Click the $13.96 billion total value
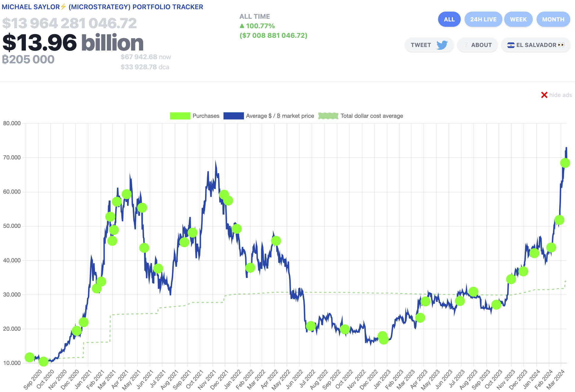Image resolution: width=575 pixels, height=392 pixels. click(x=73, y=42)
